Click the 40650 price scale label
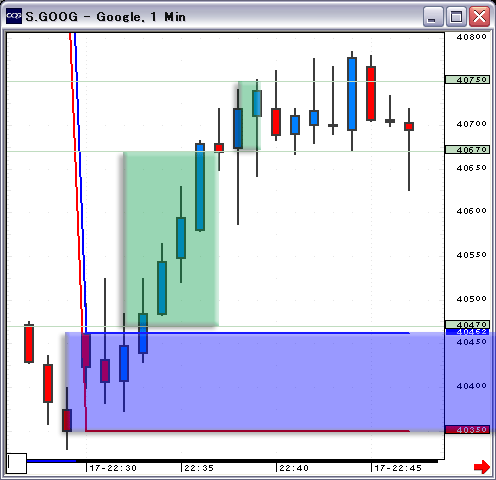The height and width of the screenshot is (480, 496). [471, 168]
